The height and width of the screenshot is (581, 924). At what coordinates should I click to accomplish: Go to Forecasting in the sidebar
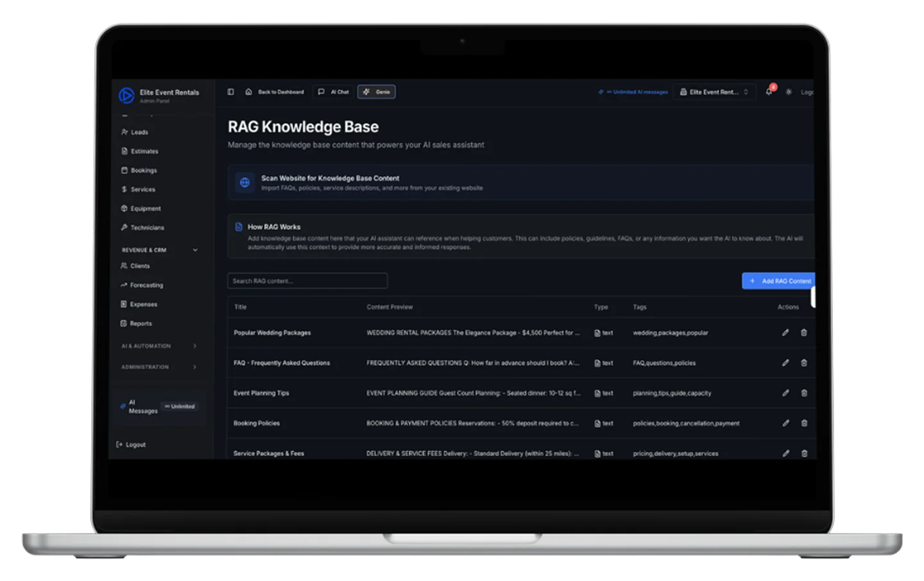coord(146,285)
